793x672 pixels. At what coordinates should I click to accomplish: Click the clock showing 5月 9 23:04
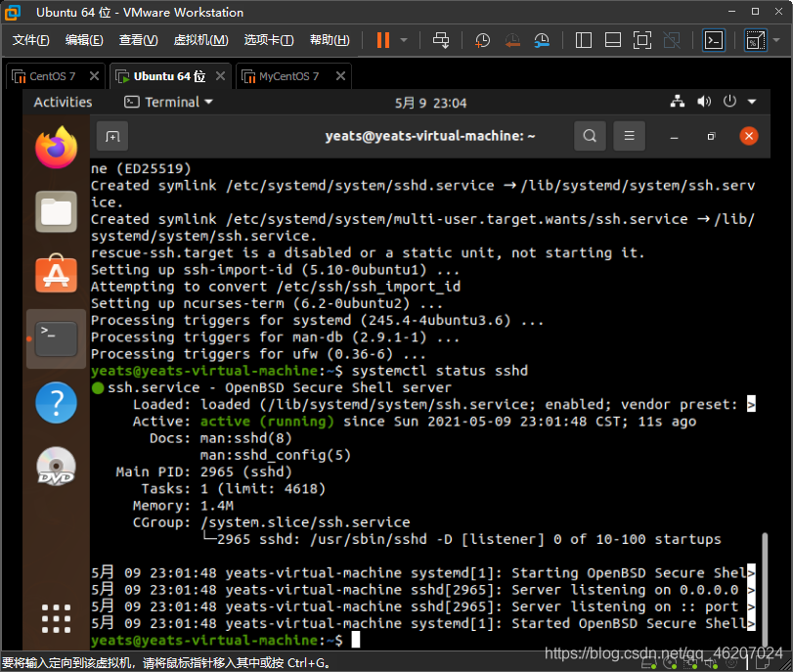[430, 103]
